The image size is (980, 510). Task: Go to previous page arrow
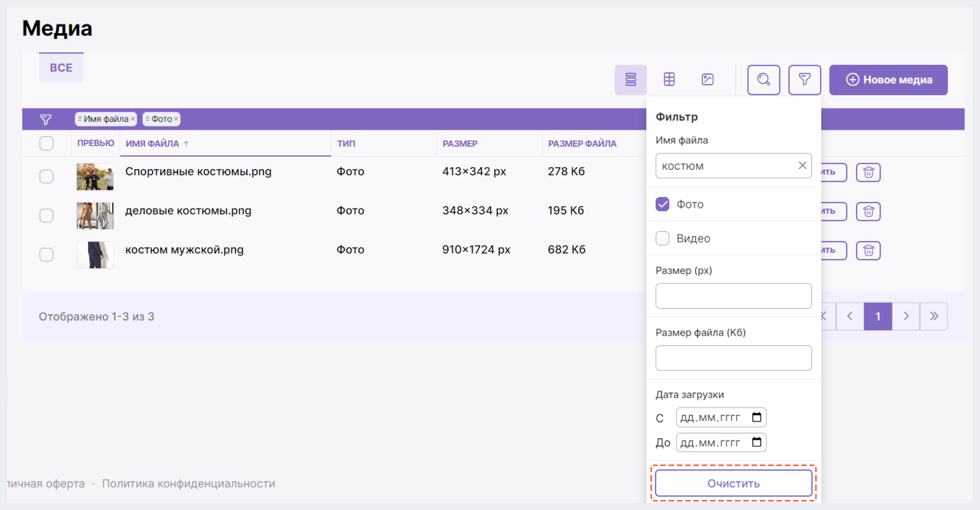(x=850, y=316)
